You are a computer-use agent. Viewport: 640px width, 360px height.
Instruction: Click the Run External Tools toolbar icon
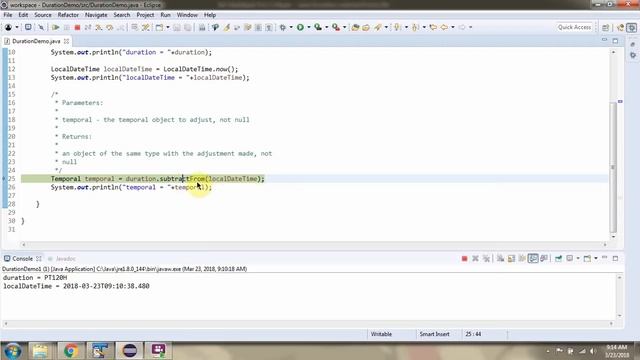(x=336, y=27)
